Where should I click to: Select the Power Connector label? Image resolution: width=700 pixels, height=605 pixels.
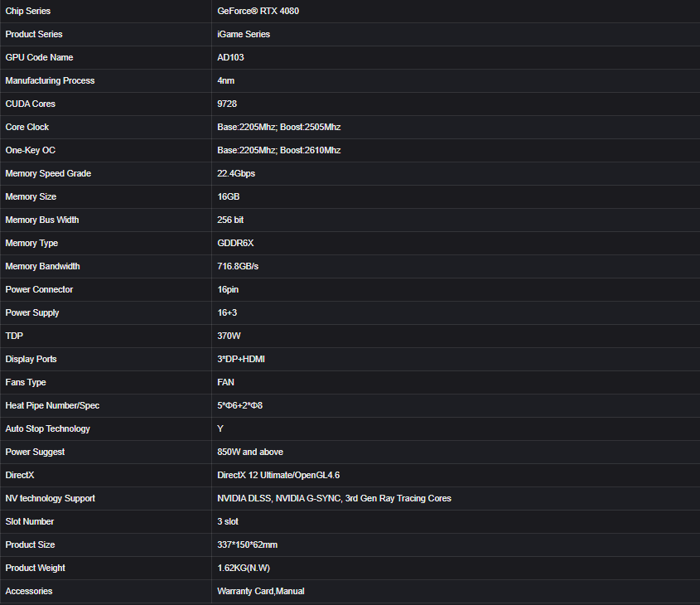click(39, 290)
